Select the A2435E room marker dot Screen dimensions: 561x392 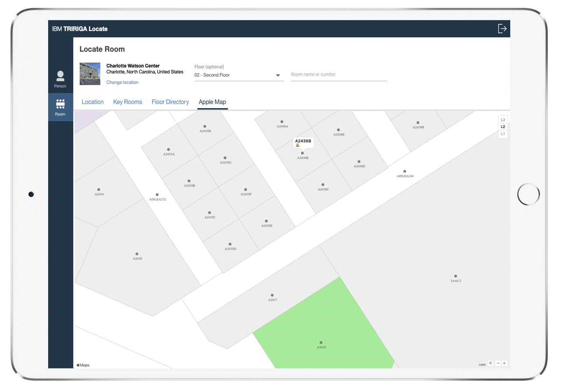[266, 221]
